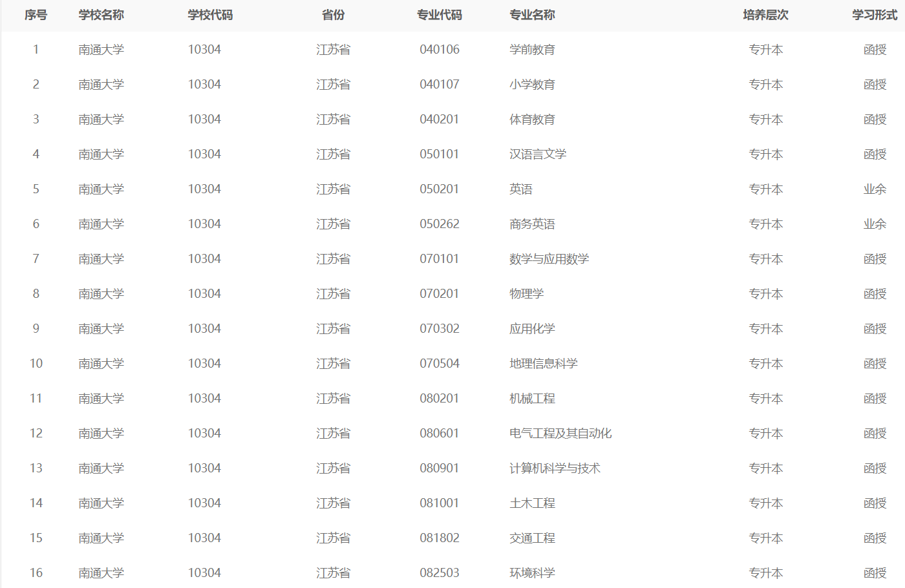Select 江苏省 in the 体育教育 row
The width and height of the screenshot is (905, 588).
pyautogui.click(x=334, y=120)
